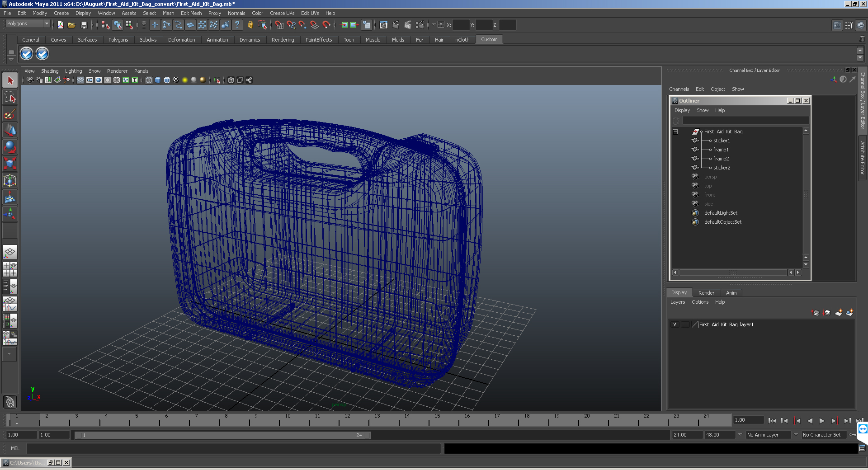Switch to four-view layout
The image size is (868, 470).
10,269
